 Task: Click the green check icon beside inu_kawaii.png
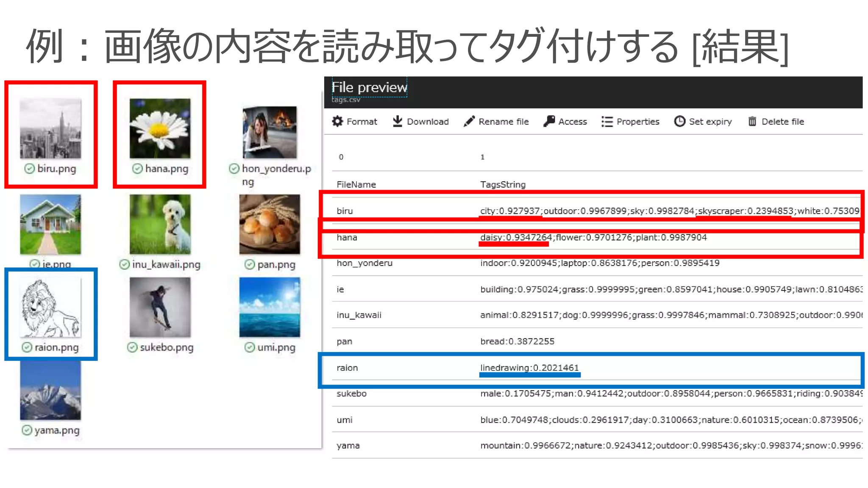coord(124,264)
